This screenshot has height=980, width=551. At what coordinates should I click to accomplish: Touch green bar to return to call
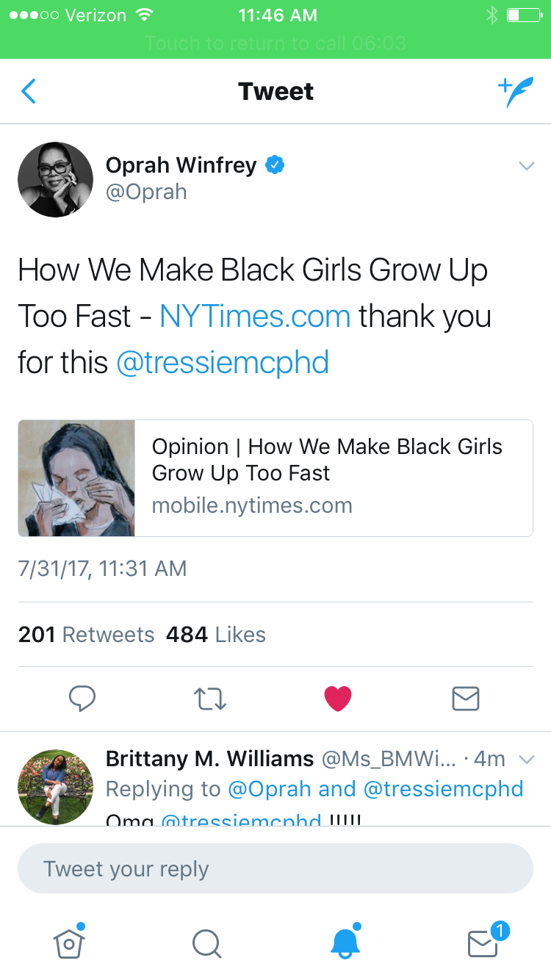tap(275, 43)
